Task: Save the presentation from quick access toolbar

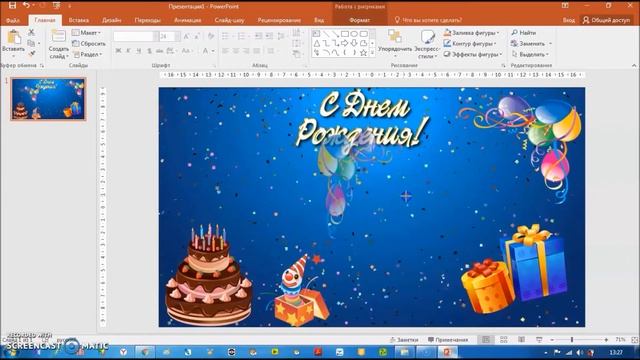Action: tap(12, 6)
